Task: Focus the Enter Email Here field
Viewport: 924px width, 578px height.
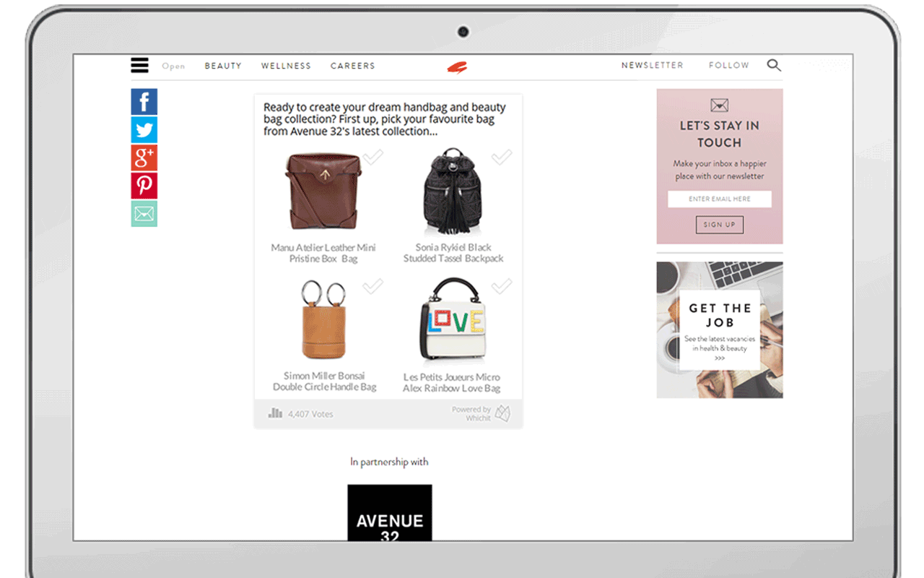Action: (720, 199)
